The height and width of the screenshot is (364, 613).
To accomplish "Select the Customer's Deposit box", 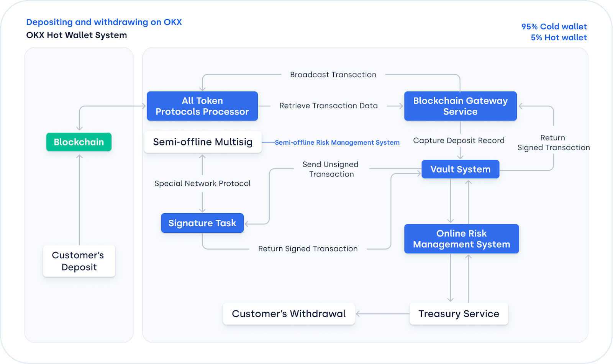I will click(79, 261).
